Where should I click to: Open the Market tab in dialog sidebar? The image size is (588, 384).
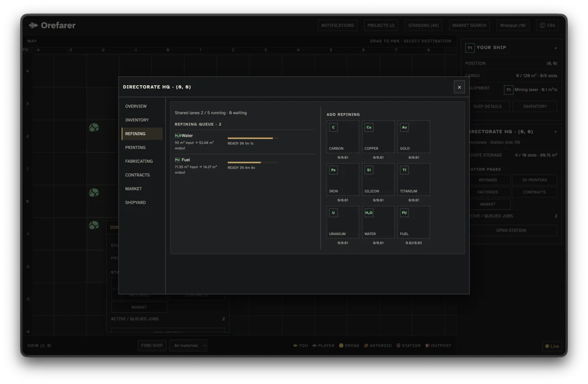(x=142, y=189)
